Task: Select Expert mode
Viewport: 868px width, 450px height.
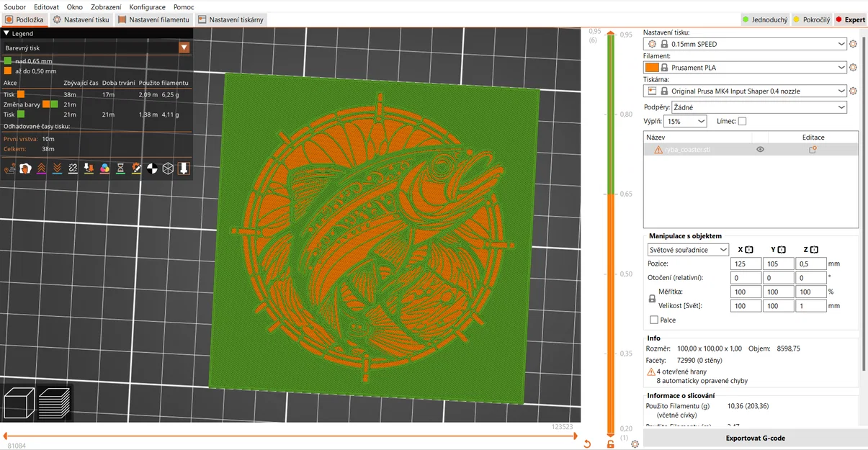Action: [x=851, y=19]
